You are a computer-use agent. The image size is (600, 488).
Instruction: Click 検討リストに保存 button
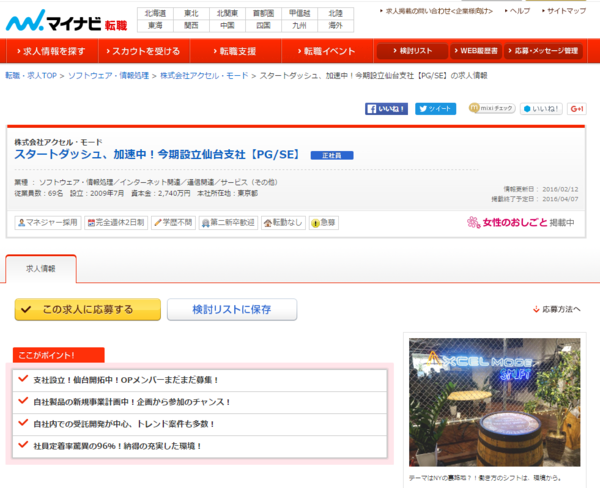coord(232,309)
